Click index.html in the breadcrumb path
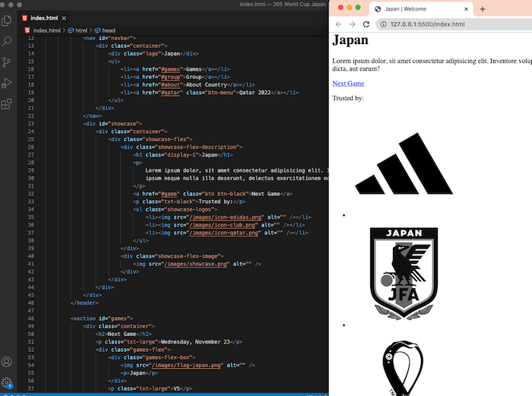Image resolution: width=532 pixels, height=396 pixels. pyautogui.click(x=46, y=30)
